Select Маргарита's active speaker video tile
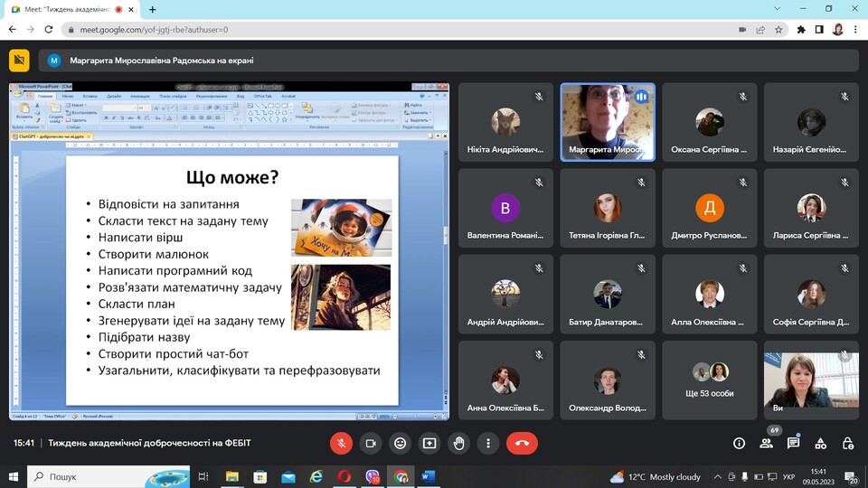 [x=608, y=122]
